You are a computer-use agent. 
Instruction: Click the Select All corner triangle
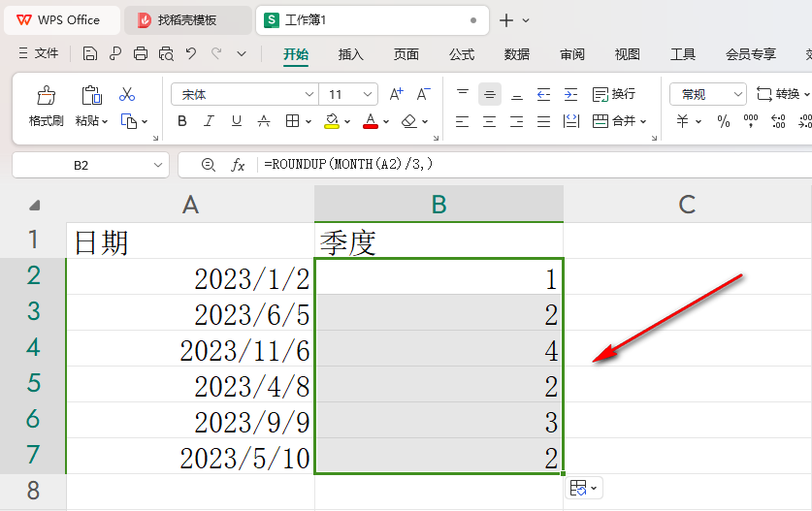(34, 206)
